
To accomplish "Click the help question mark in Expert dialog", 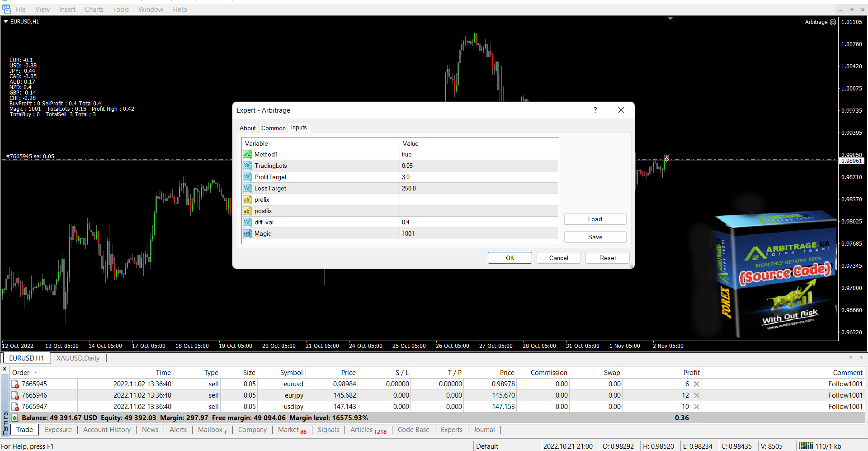I will click(595, 110).
